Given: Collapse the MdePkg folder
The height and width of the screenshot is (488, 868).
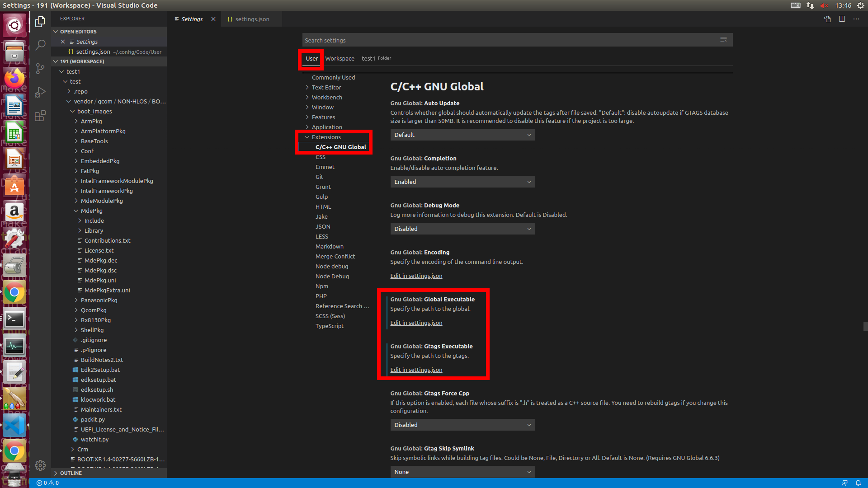Looking at the screenshot, I should [91, 211].
